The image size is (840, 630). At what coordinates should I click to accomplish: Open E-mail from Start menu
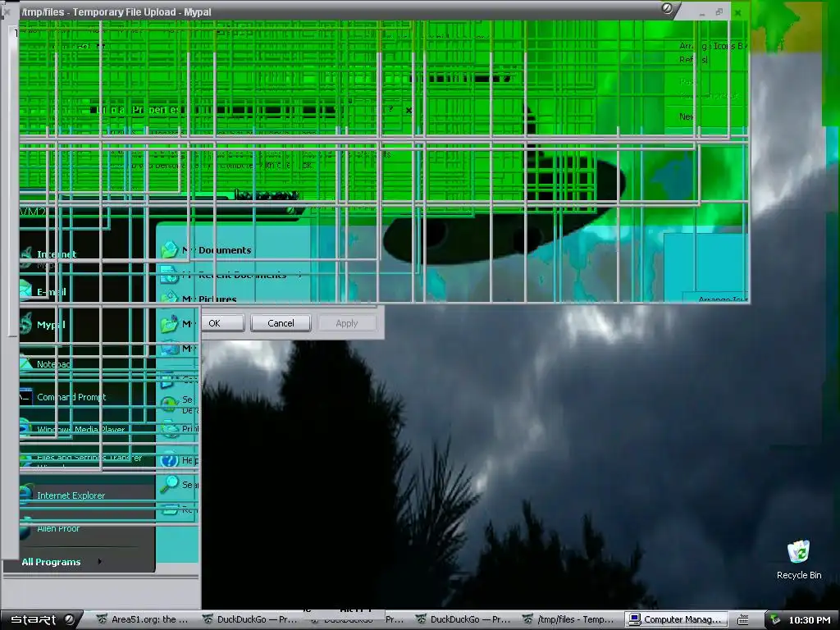52,292
